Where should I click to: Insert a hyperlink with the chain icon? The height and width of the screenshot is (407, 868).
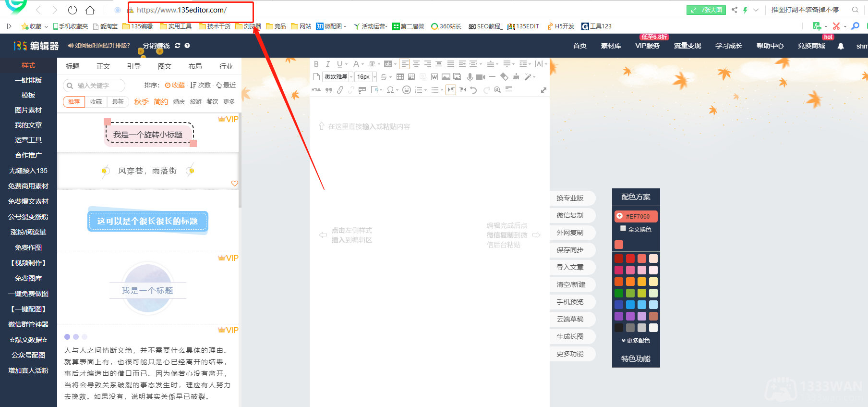pyautogui.click(x=340, y=90)
